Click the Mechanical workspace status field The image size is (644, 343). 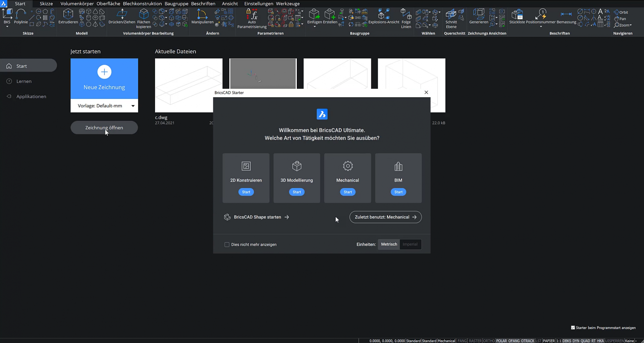coord(446,341)
